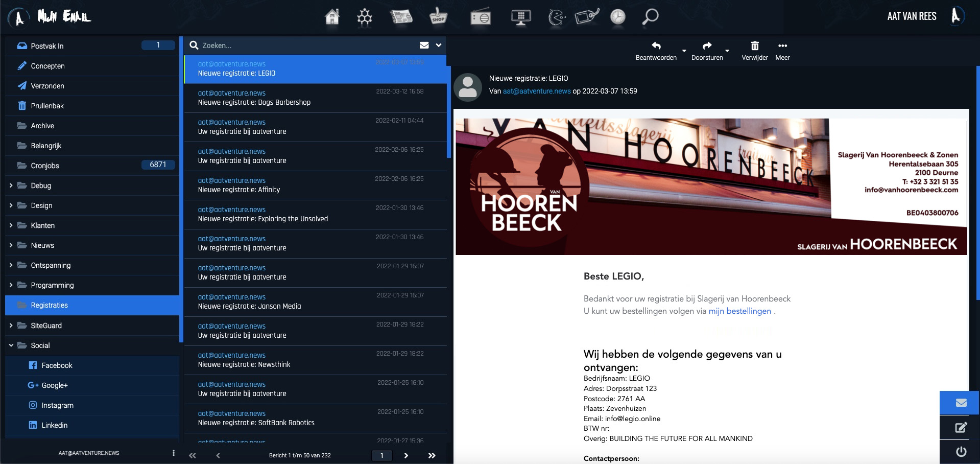Screen dimensions: 980x464
Task: Open message Nieuwe registratie: Exploring the Unsolved
Action: click(x=315, y=215)
